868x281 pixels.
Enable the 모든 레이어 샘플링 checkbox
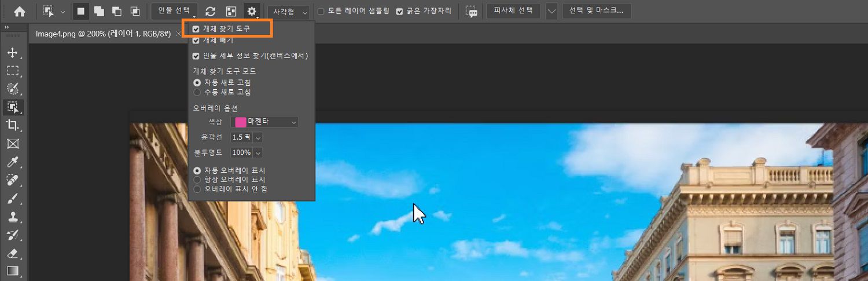pyautogui.click(x=321, y=12)
